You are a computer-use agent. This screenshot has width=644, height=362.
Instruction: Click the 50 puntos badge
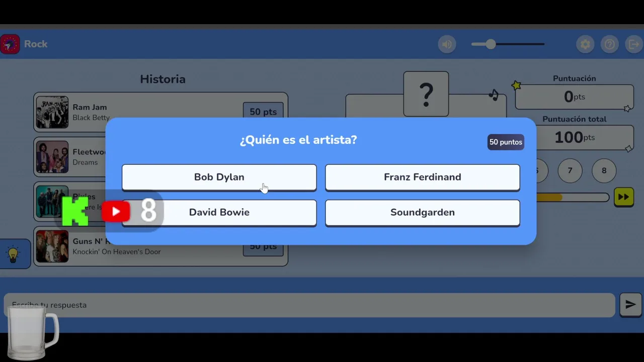[x=506, y=142]
